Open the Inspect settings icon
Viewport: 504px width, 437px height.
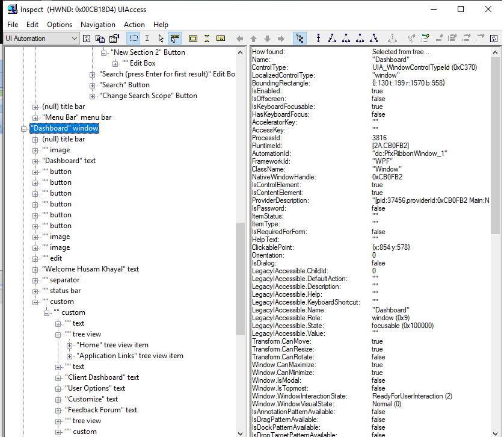click(114, 38)
